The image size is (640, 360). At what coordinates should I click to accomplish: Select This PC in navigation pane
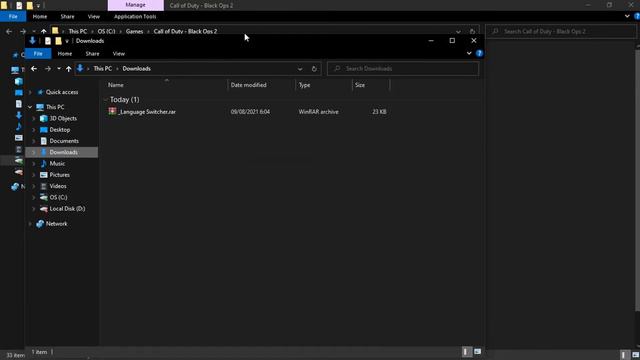point(55,107)
